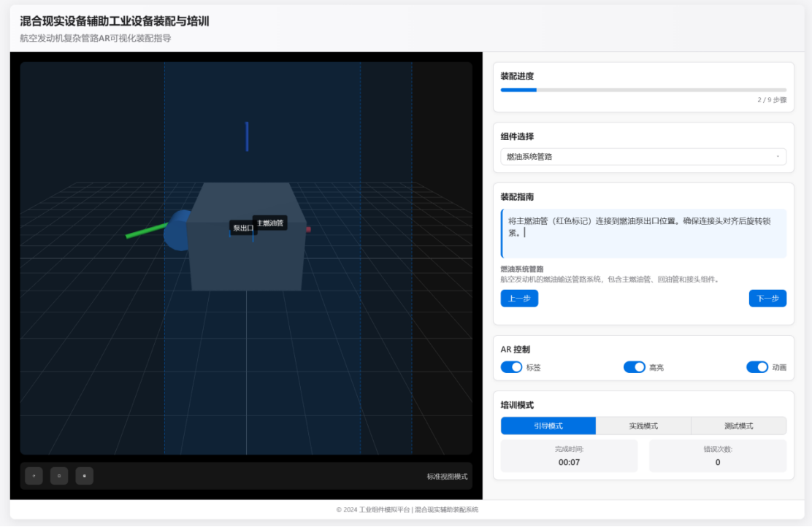Viewport: 812px width, 527px height.
Task: Click the 00:07 completion time value
Action: [x=569, y=462]
